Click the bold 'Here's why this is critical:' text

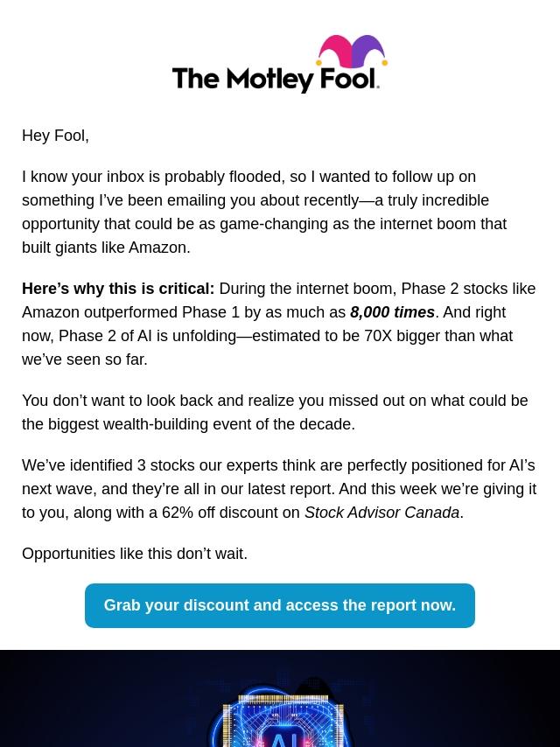click(118, 289)
